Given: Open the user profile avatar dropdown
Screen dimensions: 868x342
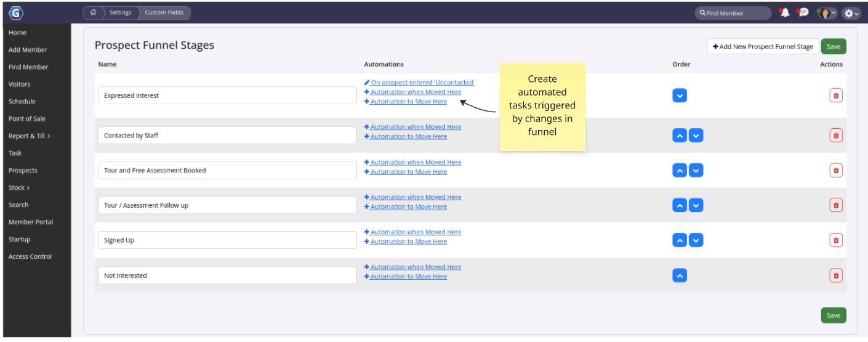Looking at the screenshot, I should (826, 13).
